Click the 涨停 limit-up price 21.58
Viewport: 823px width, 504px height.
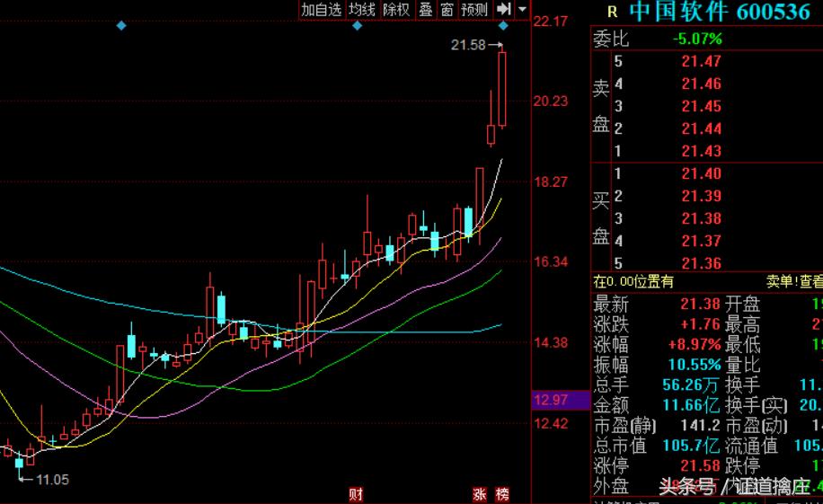(700, 466)
